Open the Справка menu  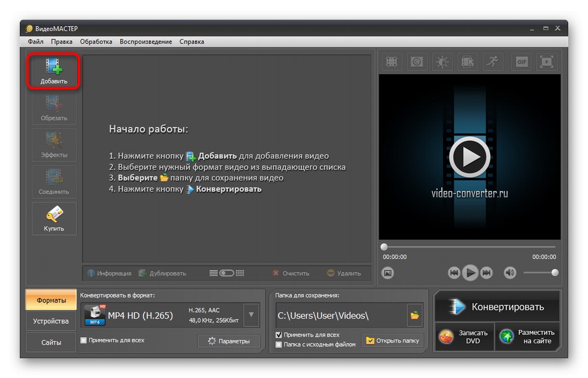tap(192, 41)
